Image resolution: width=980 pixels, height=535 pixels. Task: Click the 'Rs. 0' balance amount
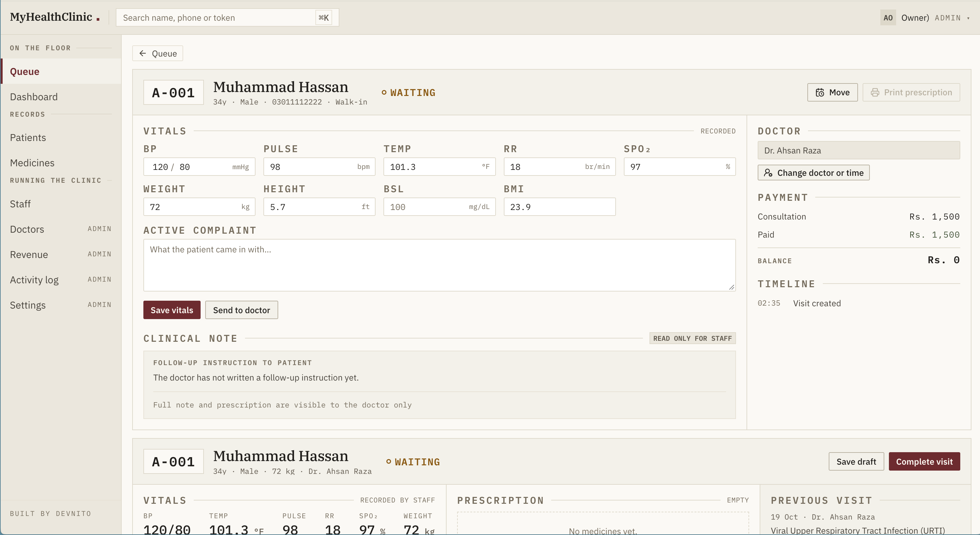pyautogui.click(x=943, y=260)
